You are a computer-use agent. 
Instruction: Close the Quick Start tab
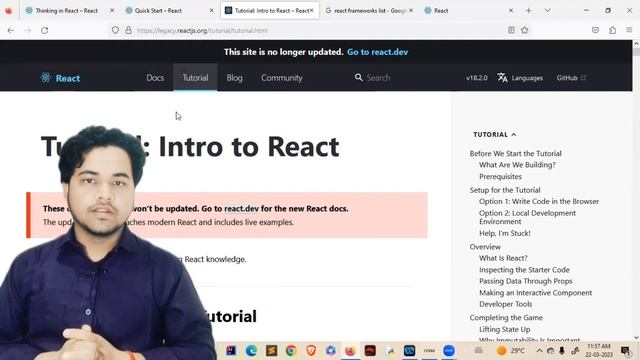(x=211, y=11)
